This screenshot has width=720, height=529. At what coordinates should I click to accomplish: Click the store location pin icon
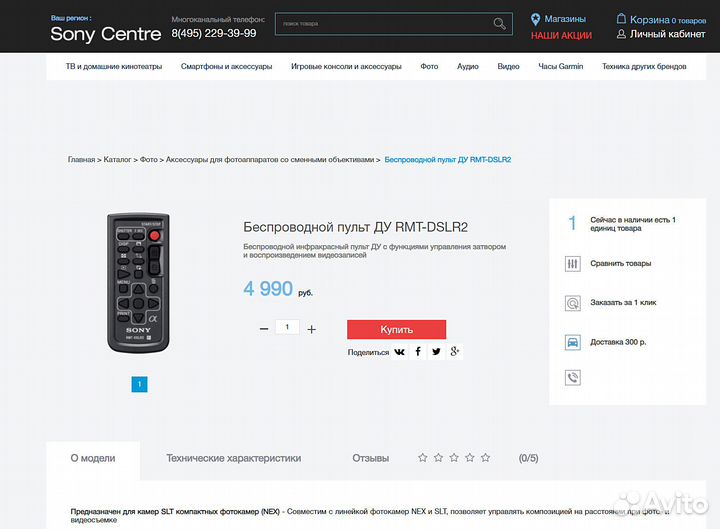coord(535,19)
